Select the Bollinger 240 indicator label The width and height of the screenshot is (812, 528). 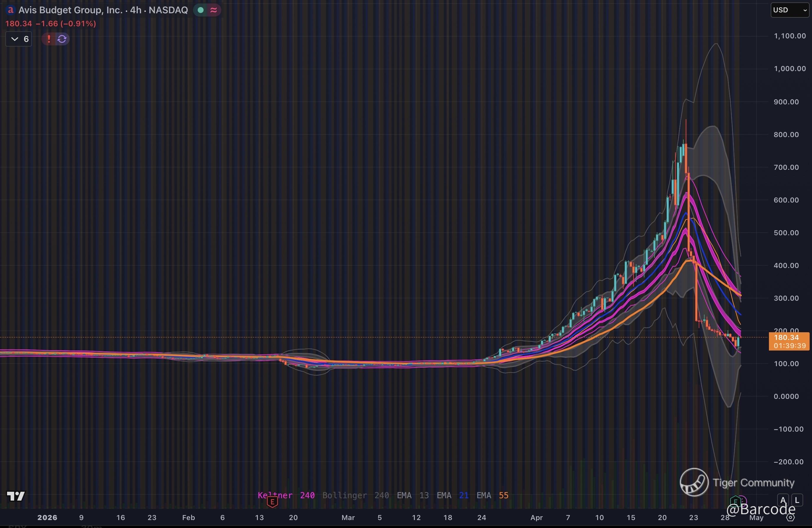[355, 495]
